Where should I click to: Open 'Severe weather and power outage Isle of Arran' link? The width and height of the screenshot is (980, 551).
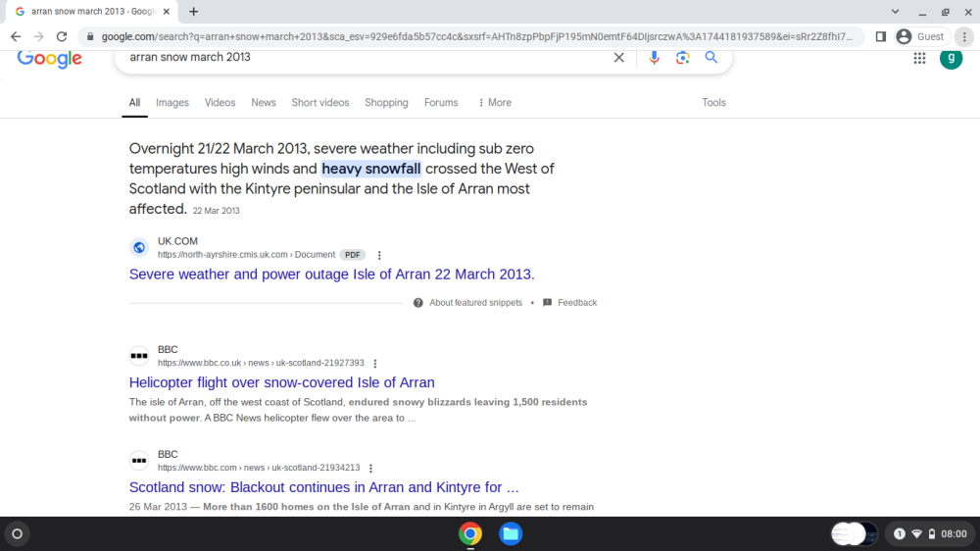[x=332, y=274]
